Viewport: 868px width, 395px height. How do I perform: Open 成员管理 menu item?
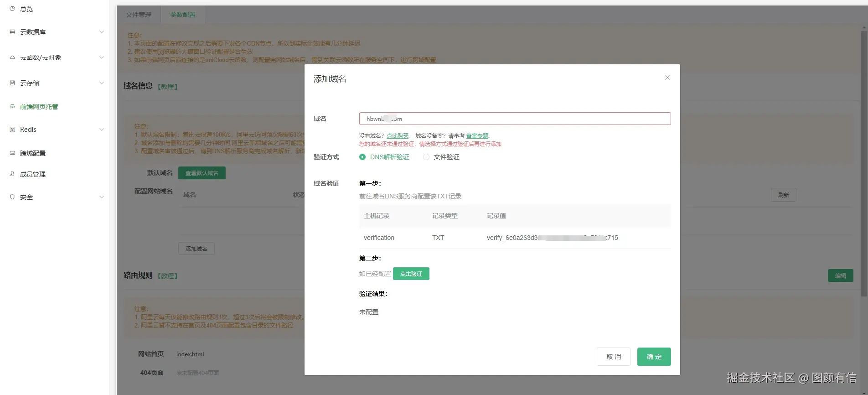(x=33, y=174)
